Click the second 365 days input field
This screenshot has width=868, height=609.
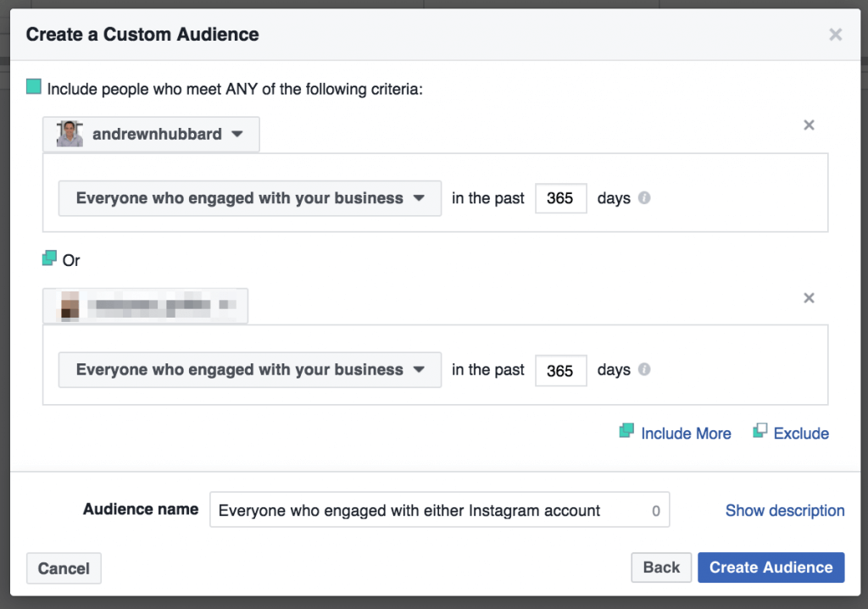pos(560,371)
